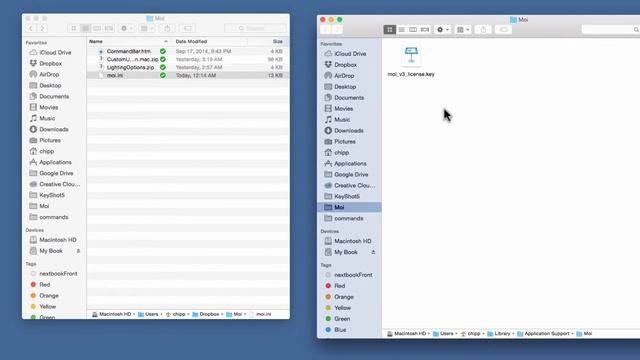Screen dimensions: 640x360
Task: Sort left window by Name column
Action: 128,42
